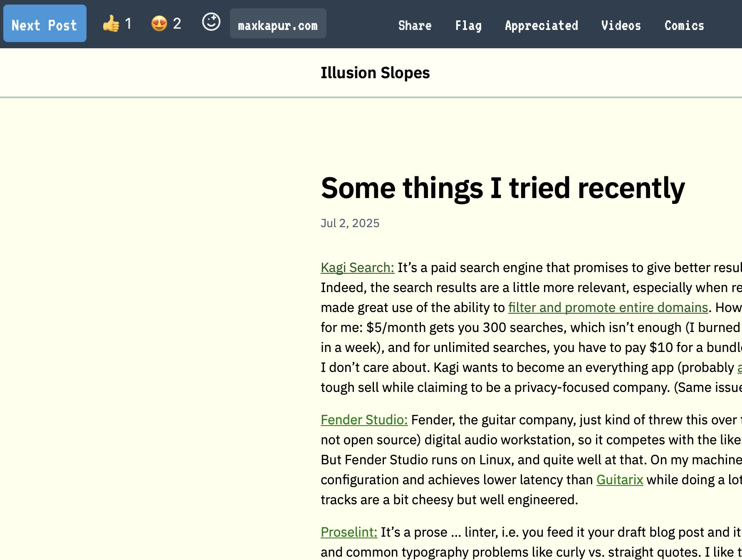
Task: Open the Proselint link
Action: (349, 532)
